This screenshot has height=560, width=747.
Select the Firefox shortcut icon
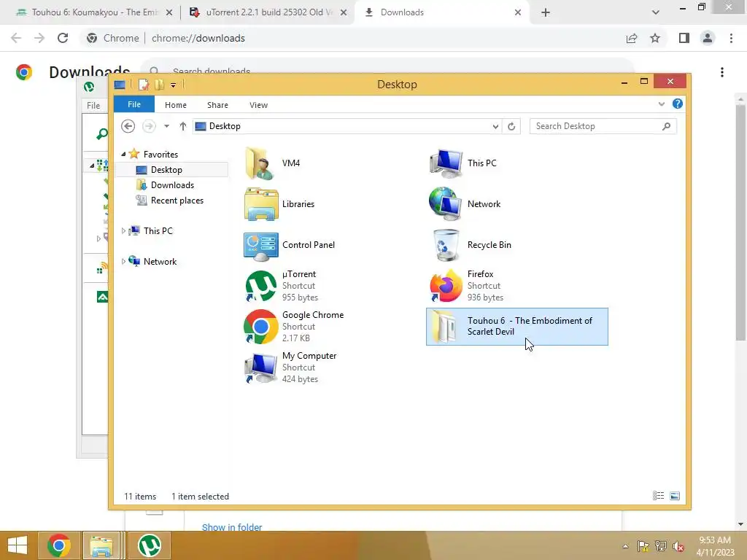pyautogui.click(x=446, y=286)
